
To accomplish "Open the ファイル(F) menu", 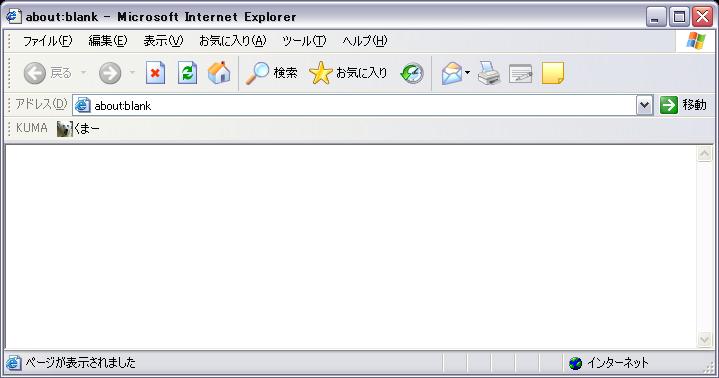I will (47, 41).
